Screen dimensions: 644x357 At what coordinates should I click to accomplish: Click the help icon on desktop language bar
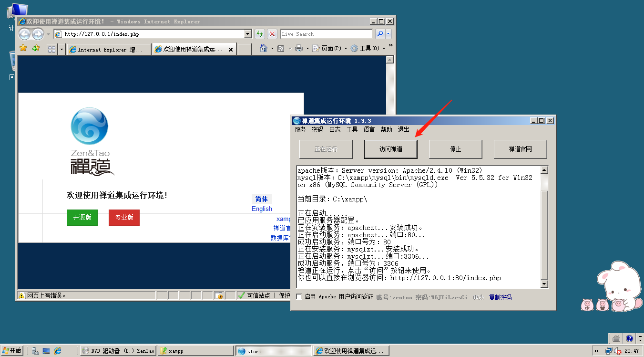629,338
